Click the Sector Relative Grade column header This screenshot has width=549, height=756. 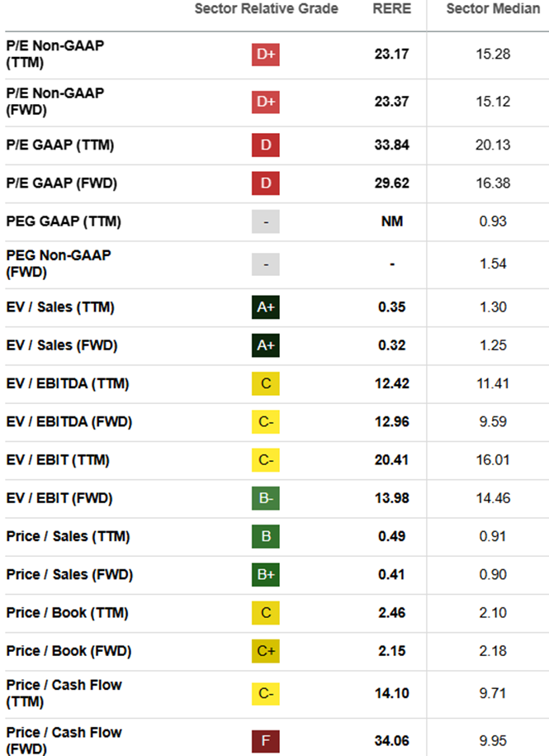pos(267,9)
